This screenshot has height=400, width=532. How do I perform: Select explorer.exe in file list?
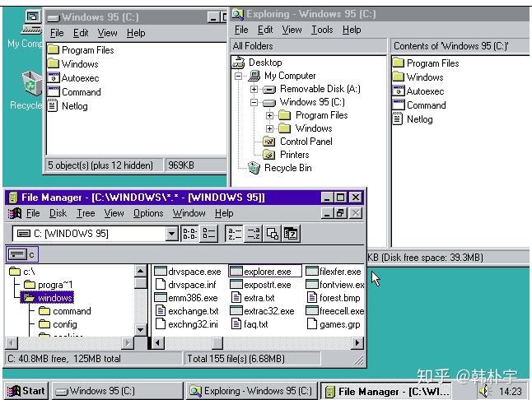[x=265, y=272]
